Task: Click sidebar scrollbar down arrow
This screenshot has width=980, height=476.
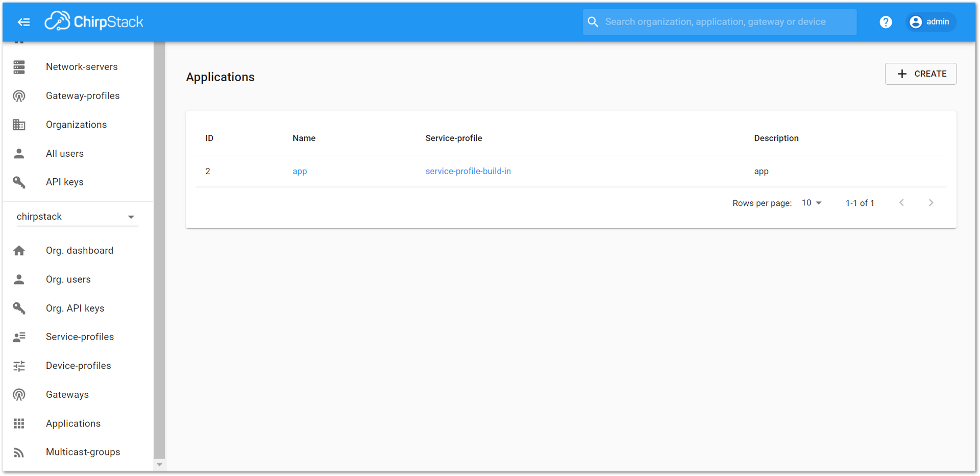Action: pyautogui.click(x=159, y=465)
